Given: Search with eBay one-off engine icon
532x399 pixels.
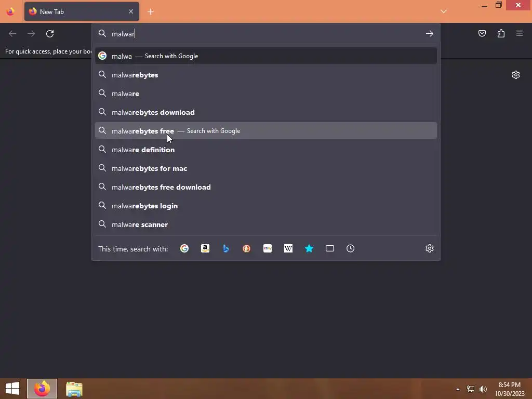Looking at the screenshot, I should coord(268,248).
